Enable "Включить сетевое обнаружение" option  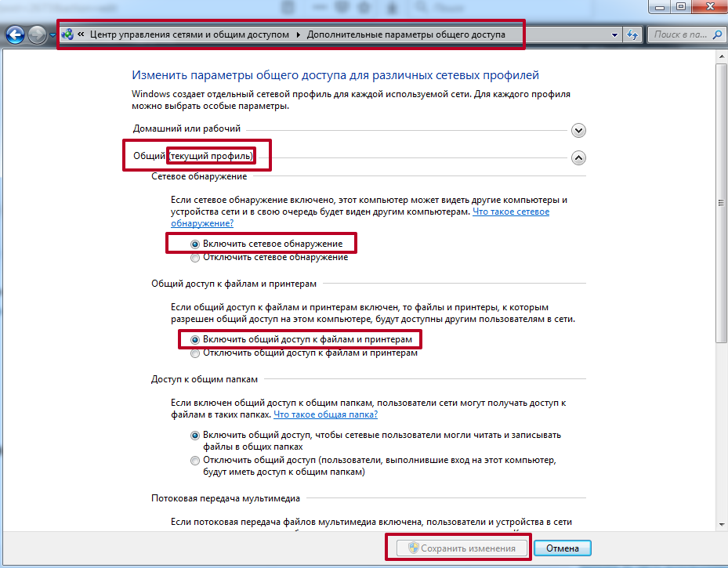pyautogui.click(x=195, y=244)
